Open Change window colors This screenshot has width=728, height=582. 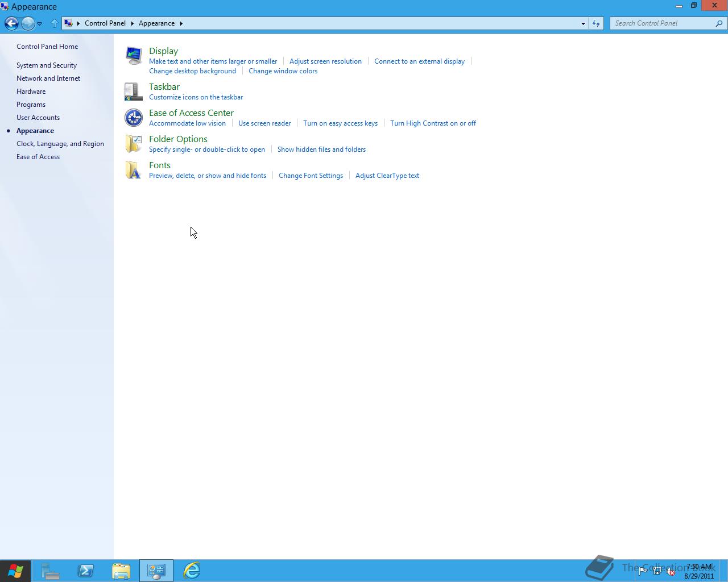click(x=283, y=71)
